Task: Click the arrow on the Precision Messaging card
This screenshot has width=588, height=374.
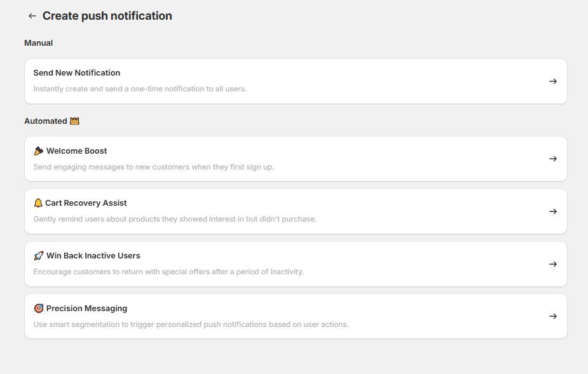Action: click(552, 316)
